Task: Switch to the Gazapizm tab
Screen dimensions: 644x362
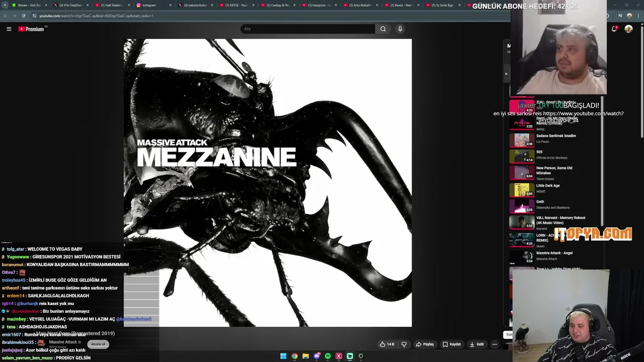Action: [x=319, y=5]
